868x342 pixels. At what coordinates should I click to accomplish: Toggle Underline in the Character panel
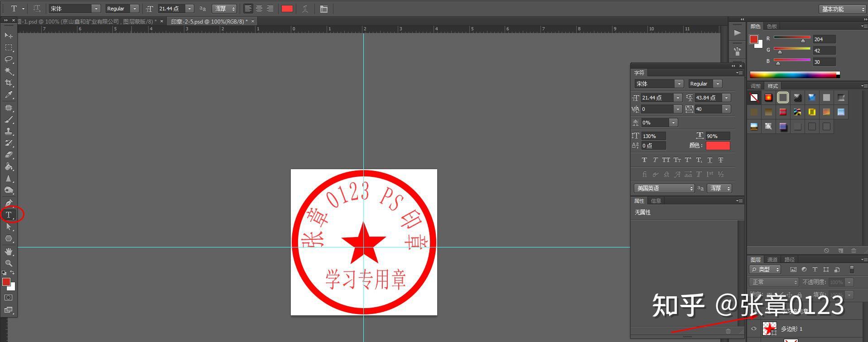[710, 160]
